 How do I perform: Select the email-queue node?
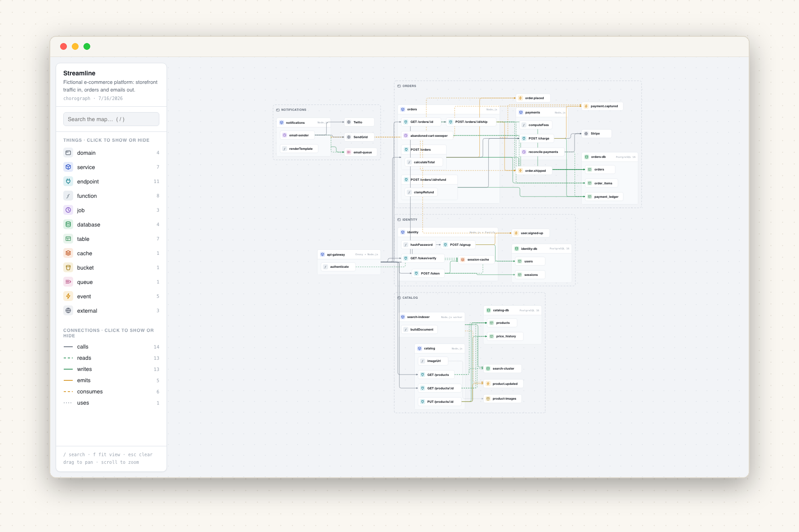tap(360, 153)
